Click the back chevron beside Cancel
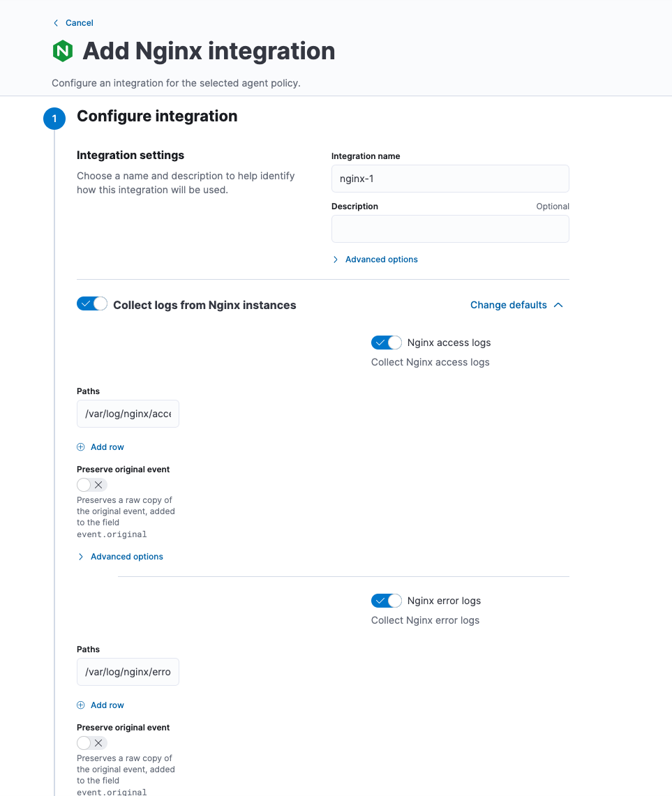The image size is (672, 796). tap(55, 22)
